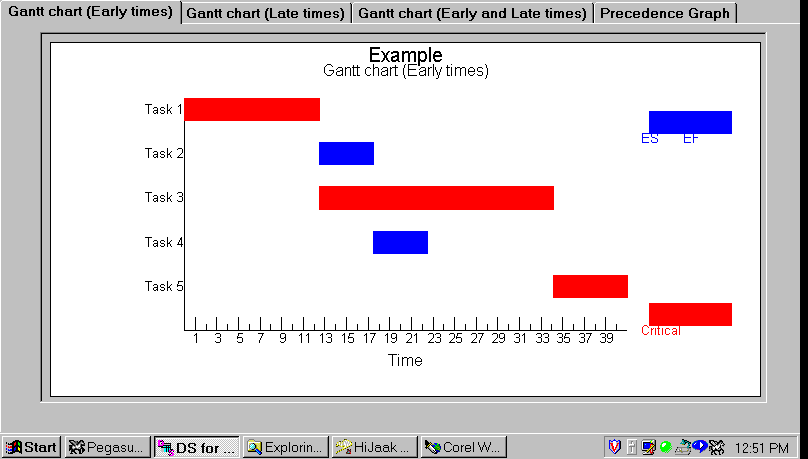Click the red Task 3 bar

click(x=436, y=198)
